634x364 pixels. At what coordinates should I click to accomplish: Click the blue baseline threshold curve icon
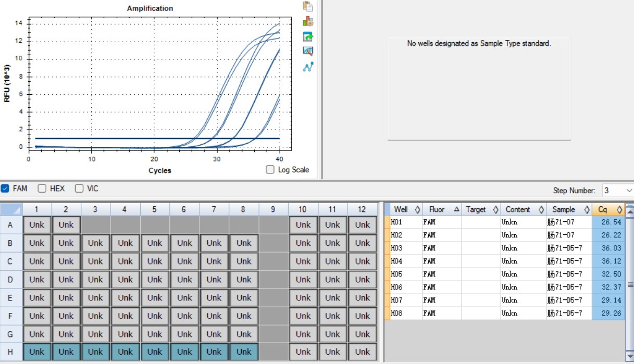(x=308, y=67)
